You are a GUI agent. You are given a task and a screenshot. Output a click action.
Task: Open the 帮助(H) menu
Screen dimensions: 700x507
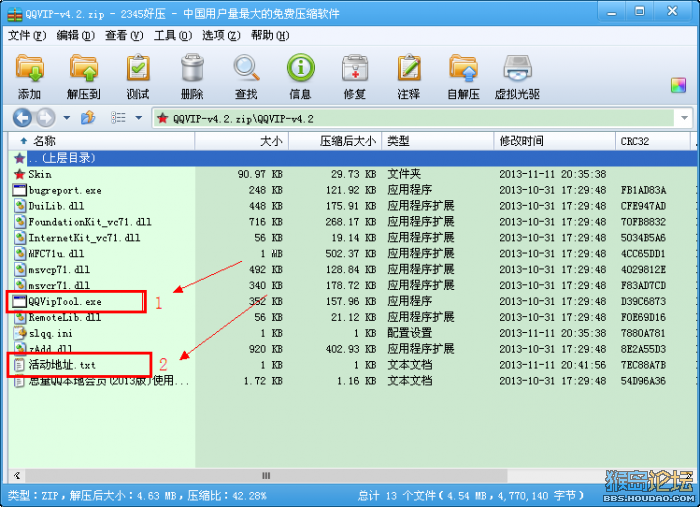pyautogui.click(x=270, y=35)
